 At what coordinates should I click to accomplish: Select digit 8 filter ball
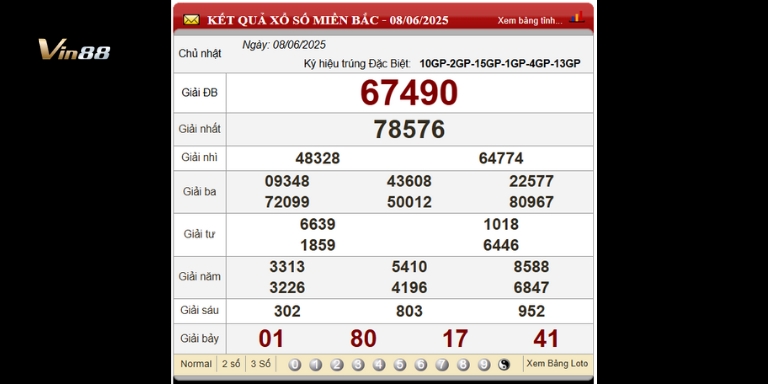[x=463, y=364]
